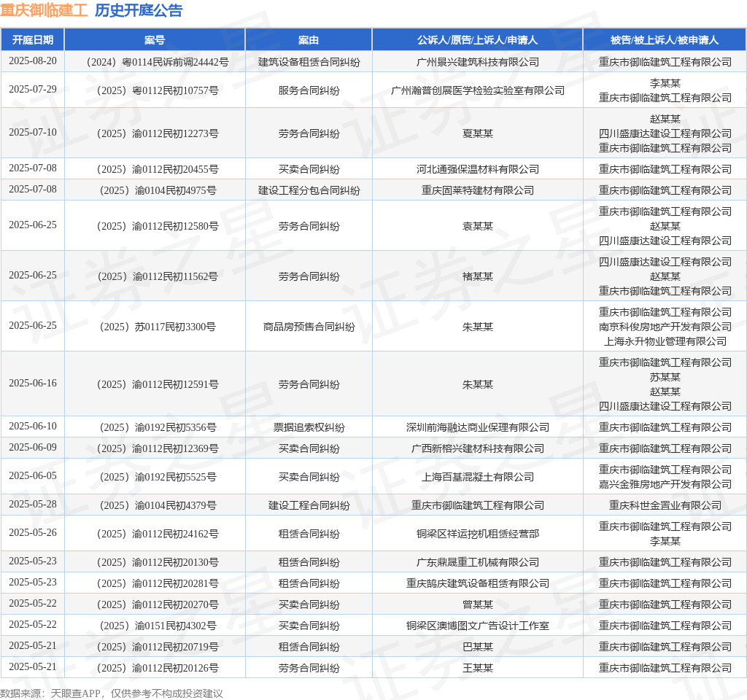Click plaintiff 广西新榕兴建材科技有限公司

pyautogui.click(x=477, y=448)
